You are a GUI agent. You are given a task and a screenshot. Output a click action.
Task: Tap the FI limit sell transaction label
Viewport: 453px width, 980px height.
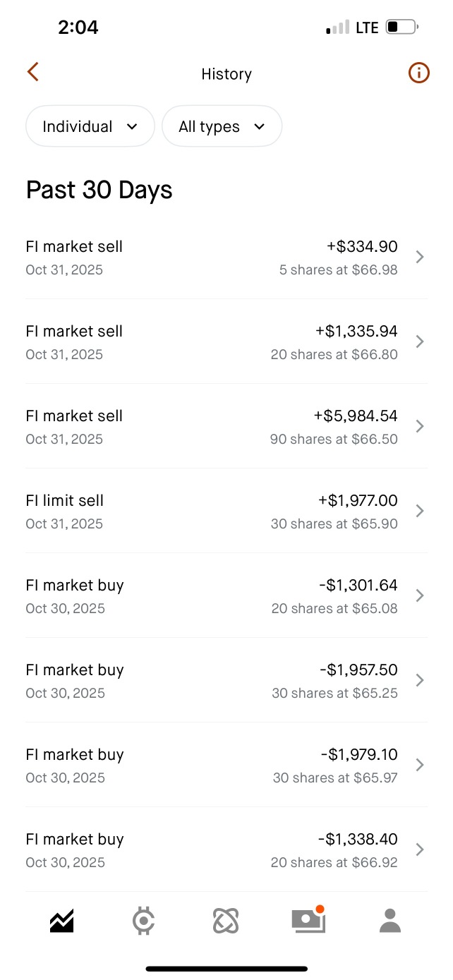(x=65, y=501)
